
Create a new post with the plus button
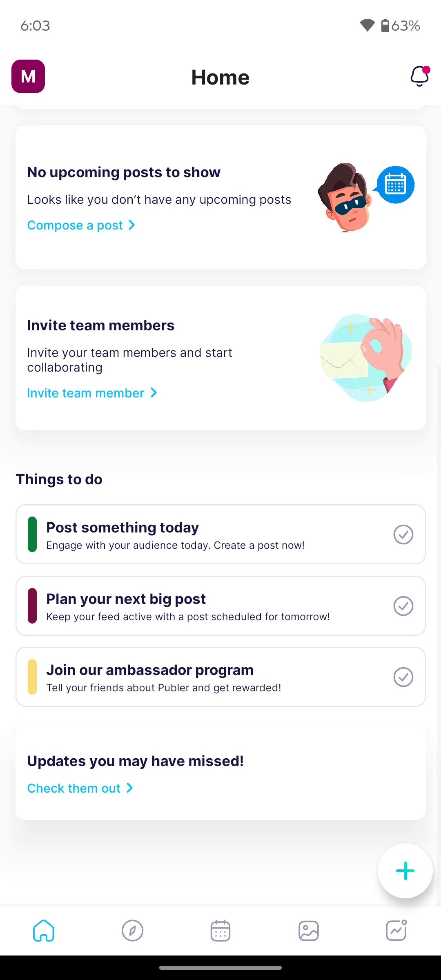pos(405,870)
